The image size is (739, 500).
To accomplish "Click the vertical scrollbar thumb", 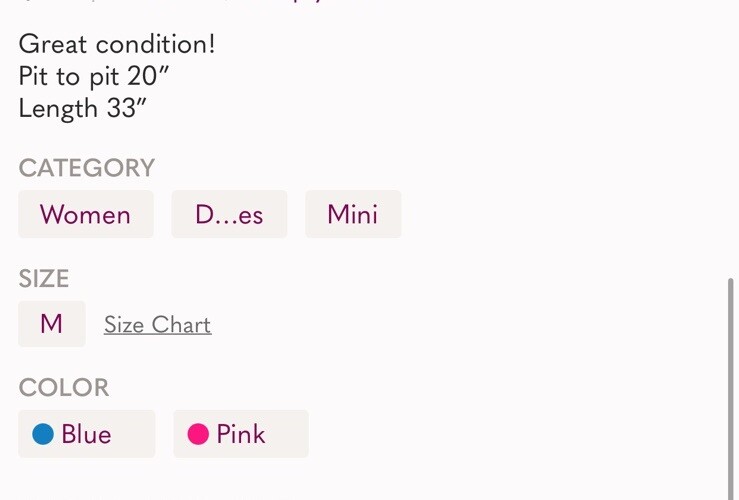I will point(731,390).
